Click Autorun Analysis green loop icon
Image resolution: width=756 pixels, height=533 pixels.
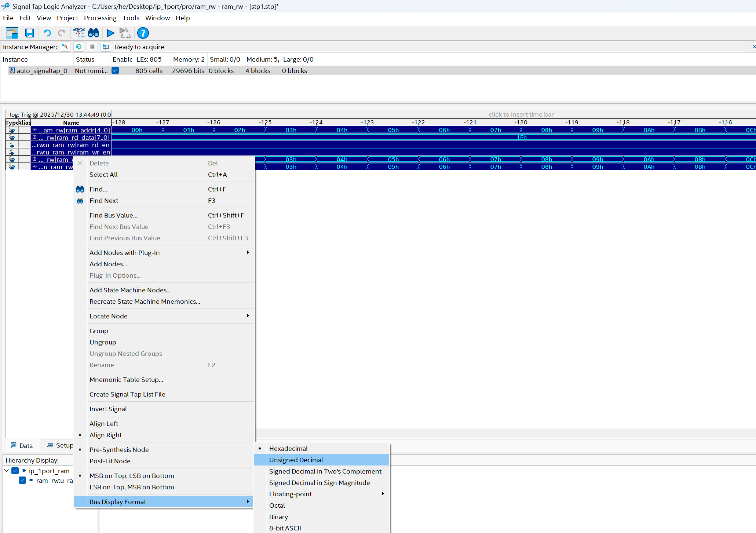(78, 47)
